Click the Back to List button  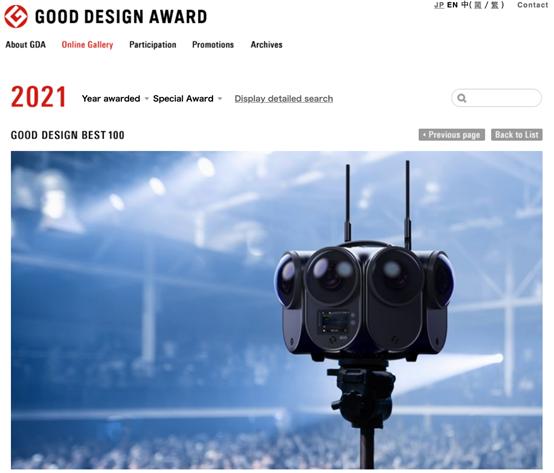[517, 135]
